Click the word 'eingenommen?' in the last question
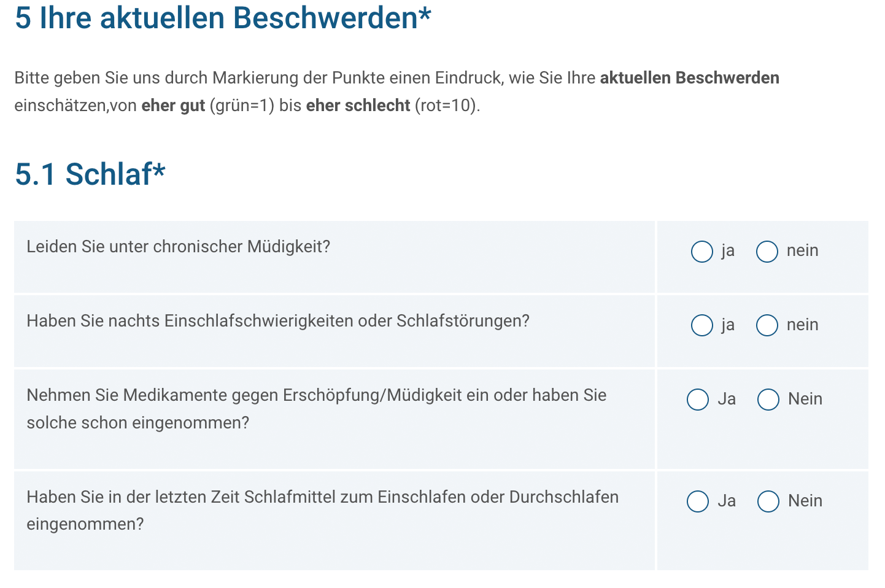This screenshot has height=588, width=885. tap(85, 524)
